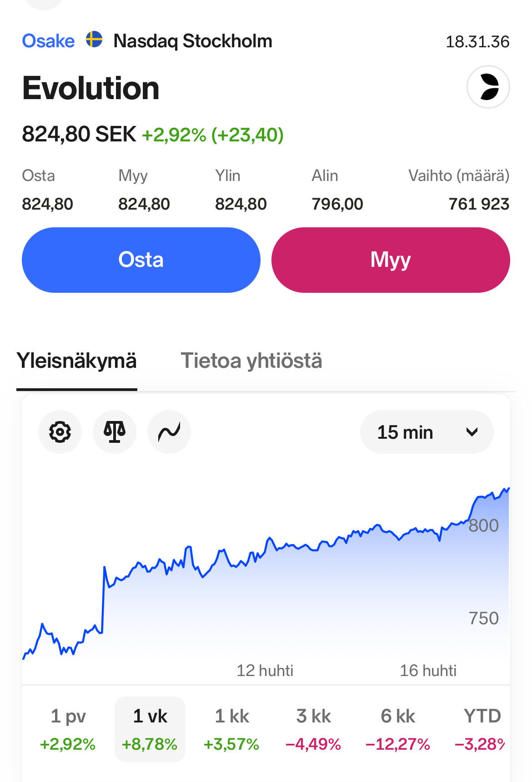Tap the Swedish flag icon
The width and height of the screenshot is (532, 782).
click(94, 40)
